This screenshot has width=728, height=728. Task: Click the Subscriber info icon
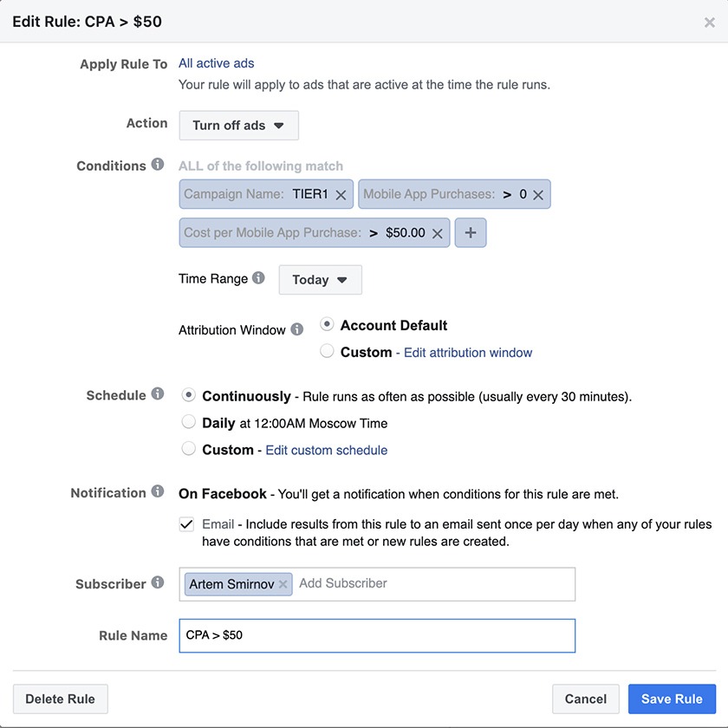158,582
